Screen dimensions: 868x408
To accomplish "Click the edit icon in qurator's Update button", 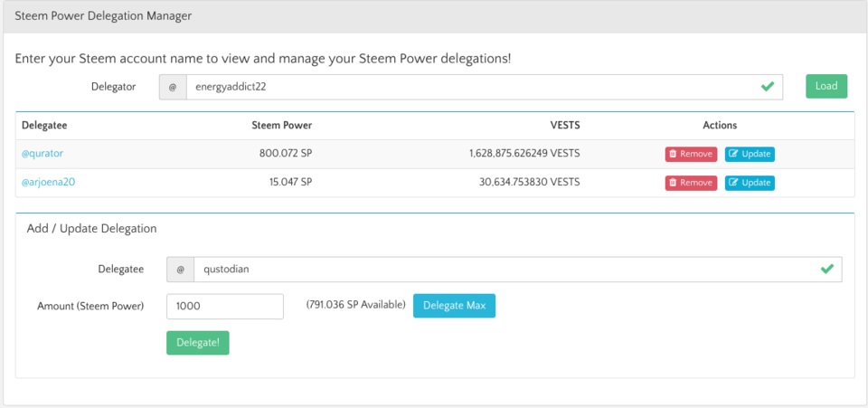I will click(733, 155).
